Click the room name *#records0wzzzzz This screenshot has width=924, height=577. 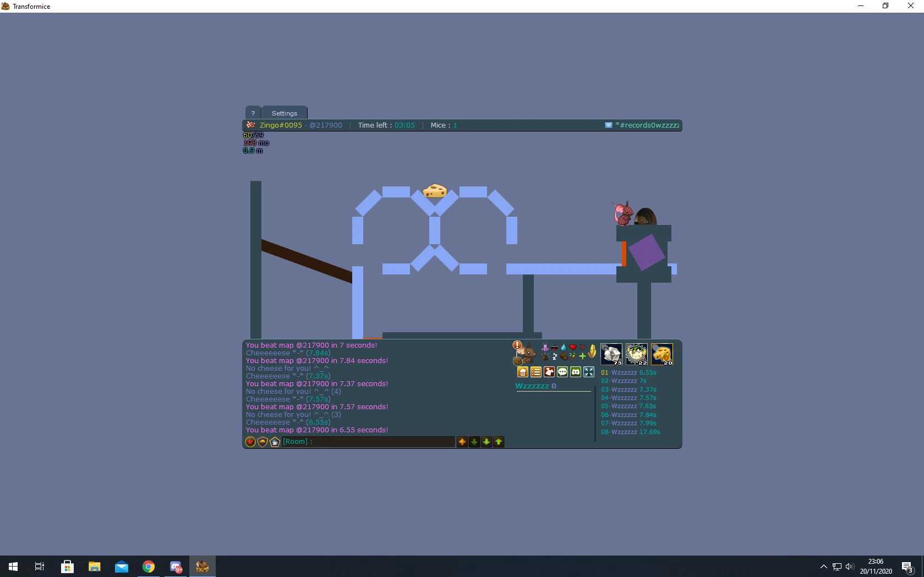[647, 125]
